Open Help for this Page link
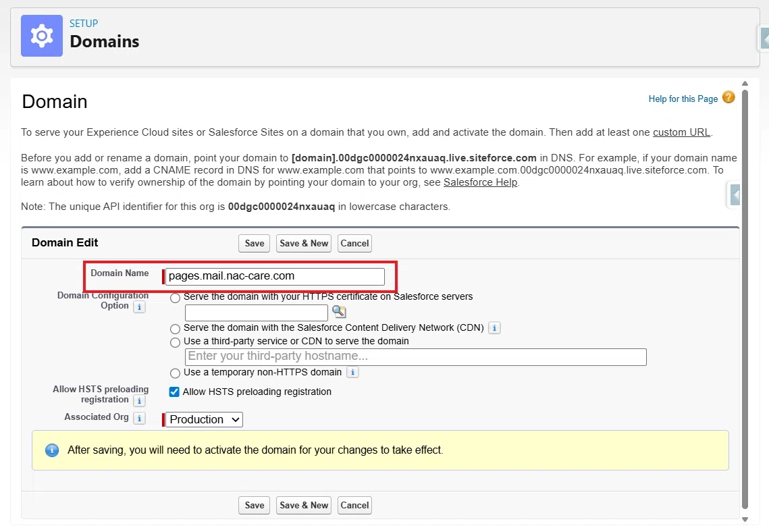The image size is (769, 532). 683,99
